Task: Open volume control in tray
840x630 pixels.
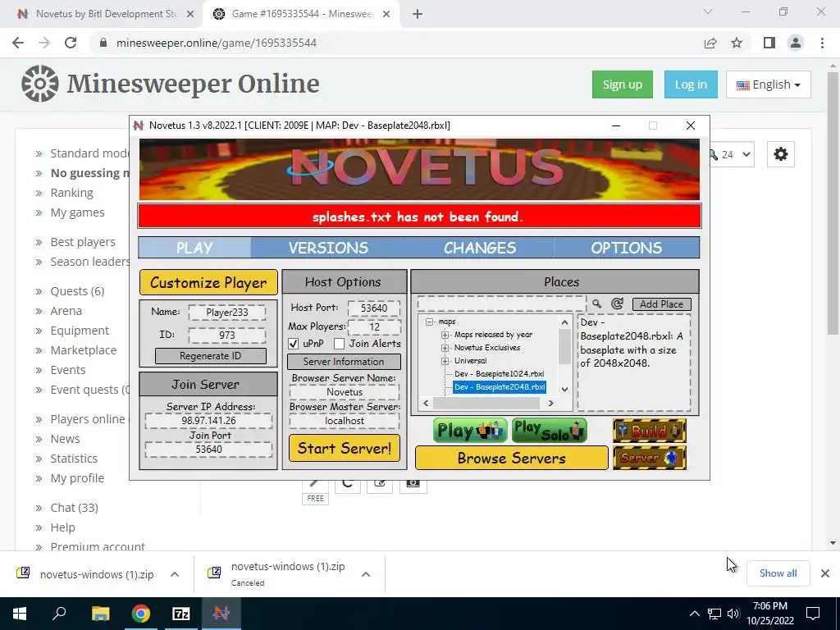Action: (x=733, y=614)
